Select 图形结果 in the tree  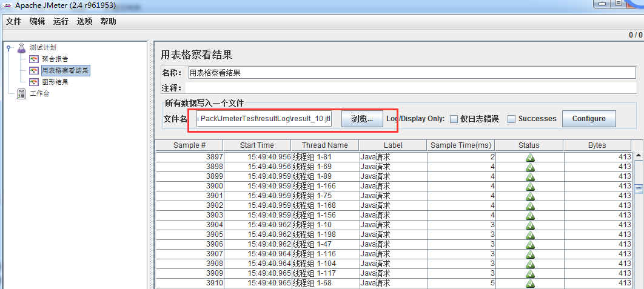pyautogui.click(x=55, y=82)
